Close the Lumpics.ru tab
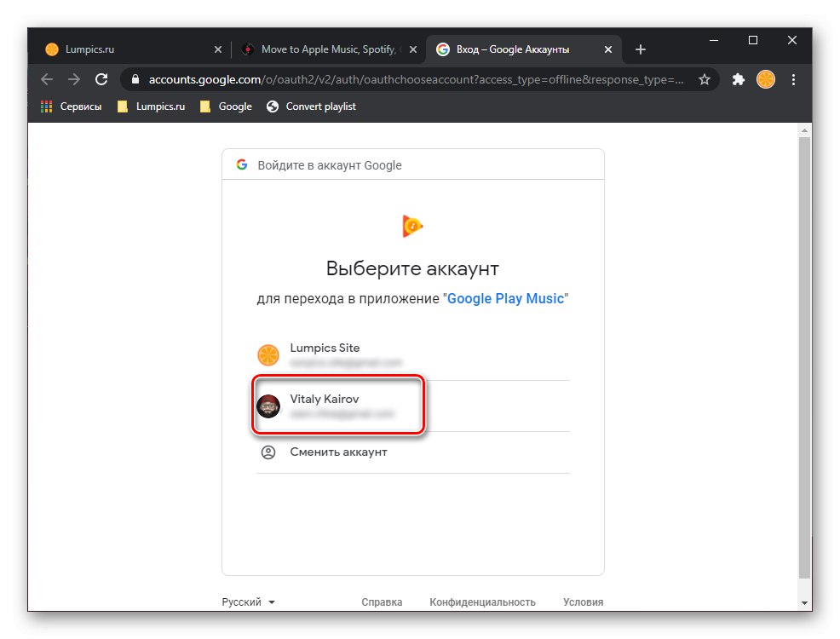This screenshot has height=639, width=840. pos(217,49)
